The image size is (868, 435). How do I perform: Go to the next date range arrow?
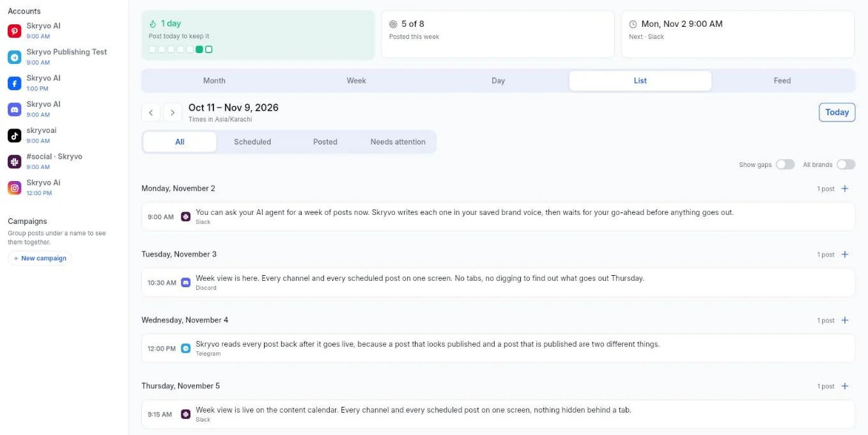(173, 113)
